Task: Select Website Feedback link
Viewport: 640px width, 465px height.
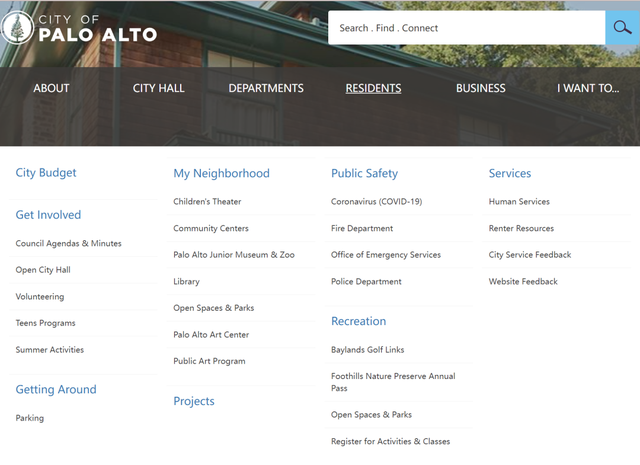Action: pyautogui.click(x=523, y=281)
